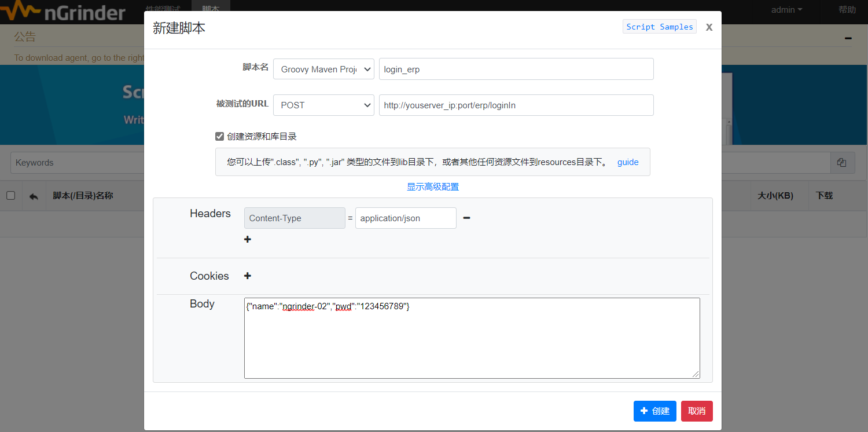
Task: Click the 创建 button
Action: [654, 411]
